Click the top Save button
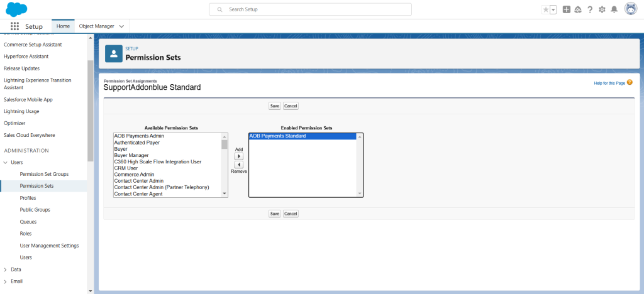This screenshot has height=294, width=644. point(275,106)
